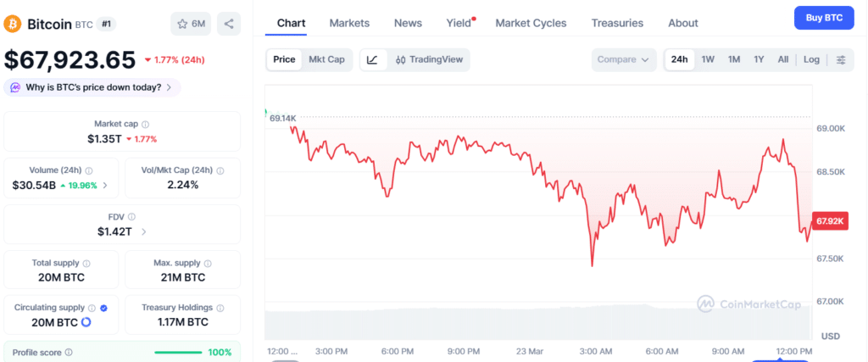Viewport: 868px width, 362px height.
Task: Select the line chart view icon
Action: tap(372, 59)
